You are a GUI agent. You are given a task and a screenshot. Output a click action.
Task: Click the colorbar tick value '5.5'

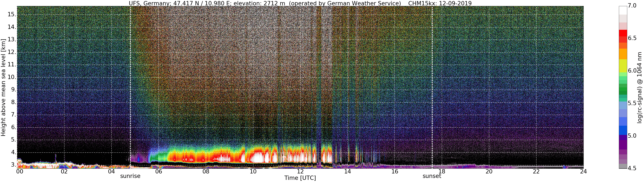[632, 103]
